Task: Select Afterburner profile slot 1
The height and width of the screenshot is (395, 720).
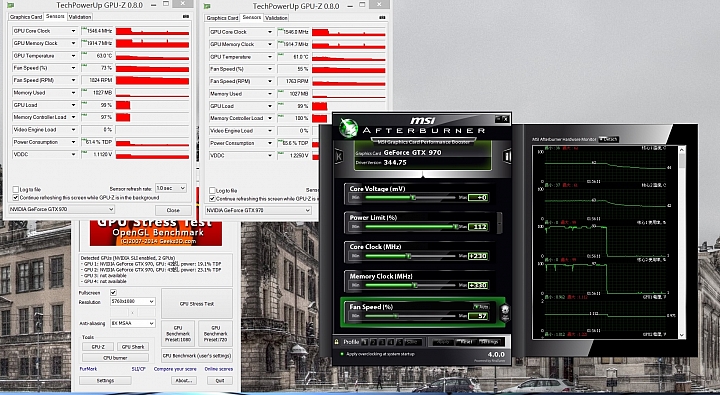Action: pyautogui.click(x=365, y=342)
